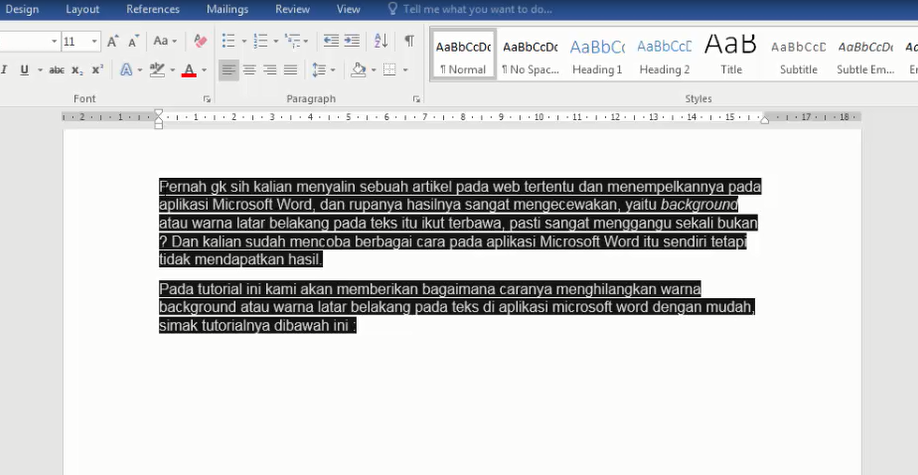The image size is (918, 475).
Task: Align text right
Action: tap(269, 70)
